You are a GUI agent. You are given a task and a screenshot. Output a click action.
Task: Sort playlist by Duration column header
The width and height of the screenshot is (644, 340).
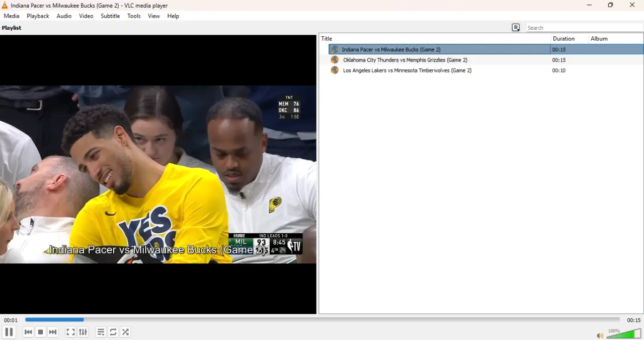tap(570, 39)
